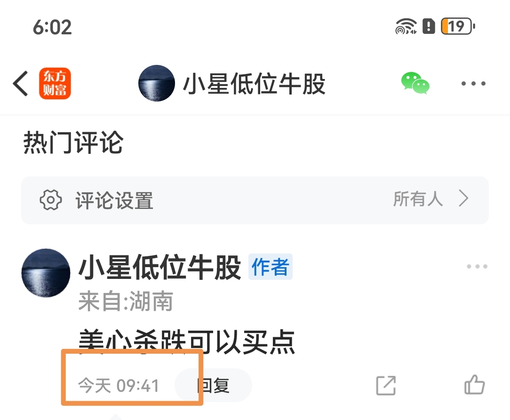Tap the header title 小星低位牛股
Screen dimensions: 510x420
click(254, 84)
